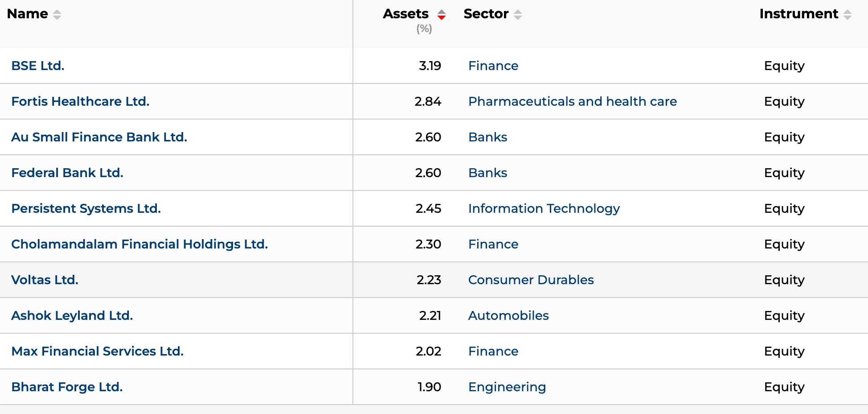The image size is (868, 414).
Task: View Voltas Ltd. stock page
Action: [x=45, y=280]
